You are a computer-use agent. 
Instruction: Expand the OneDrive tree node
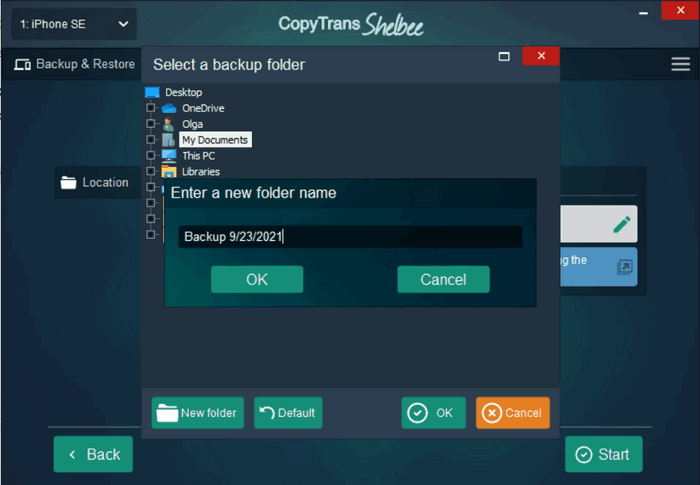tap(151, 108)
